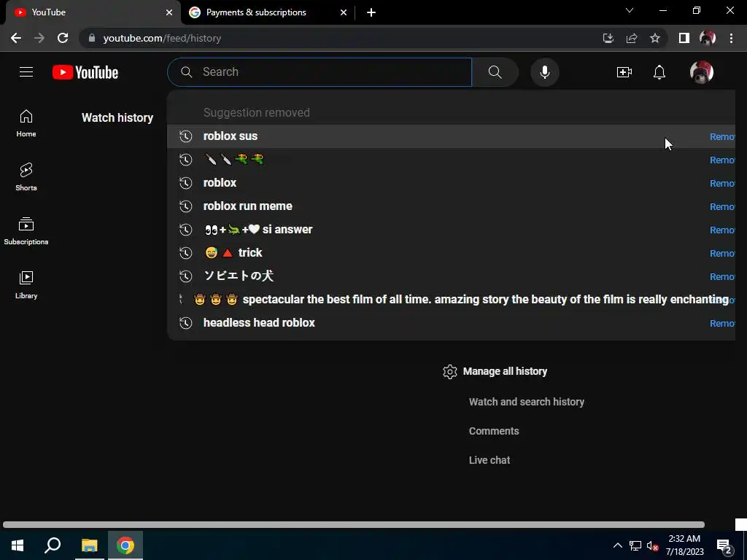
Task: Click the taskbar clock and date
Action: click(x=684, y=545)
